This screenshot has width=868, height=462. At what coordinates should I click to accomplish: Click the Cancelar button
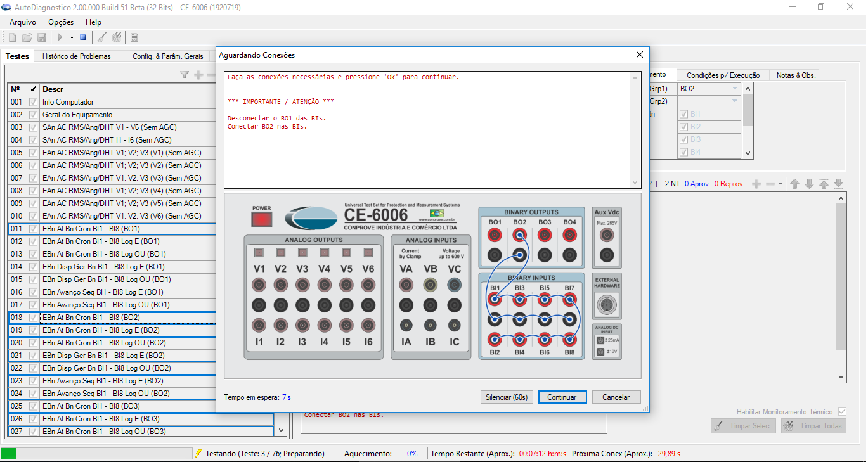(x=616, y=397)
